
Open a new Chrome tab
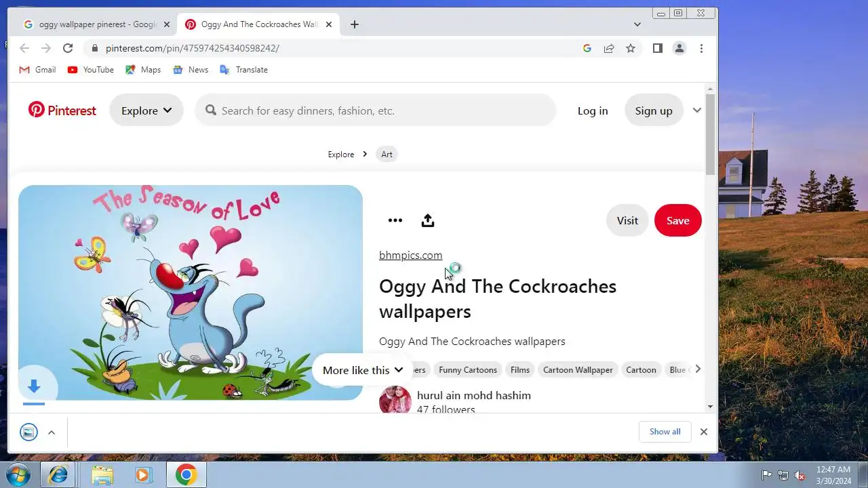click(355, 24)
